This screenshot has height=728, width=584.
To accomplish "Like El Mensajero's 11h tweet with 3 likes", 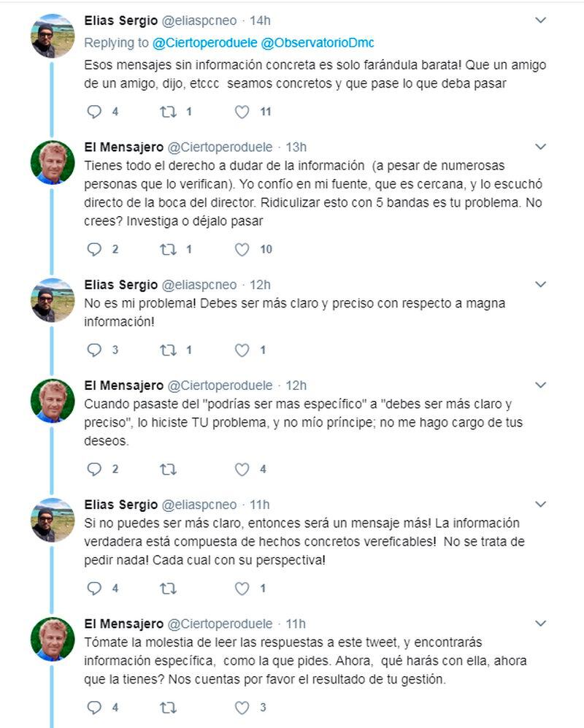I will [x=242, y=708].
